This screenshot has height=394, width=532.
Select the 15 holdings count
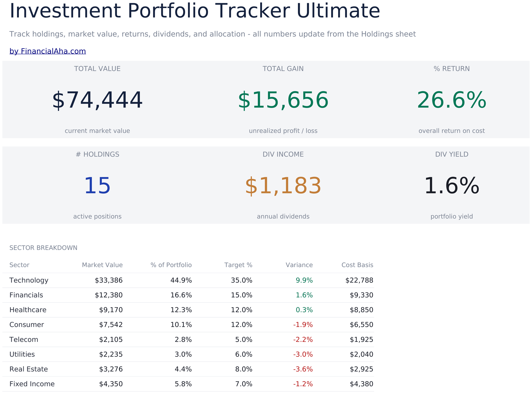click(x=97, y=186)
